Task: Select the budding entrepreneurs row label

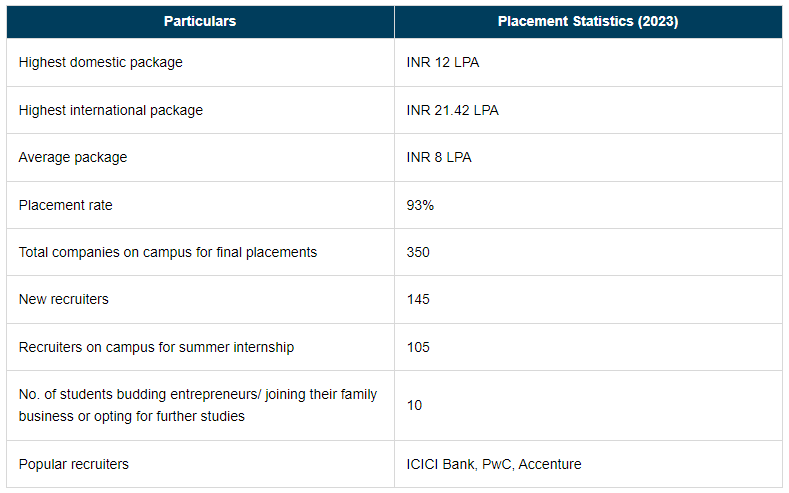Action: pos(198,405)
